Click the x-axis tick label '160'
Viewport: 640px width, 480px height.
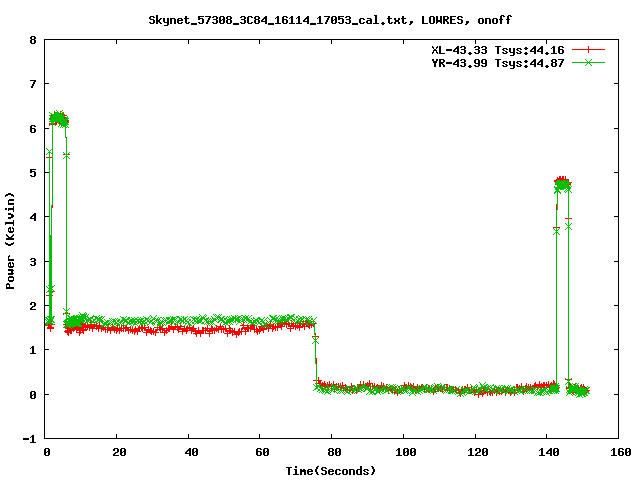click(x=621, y=452)
